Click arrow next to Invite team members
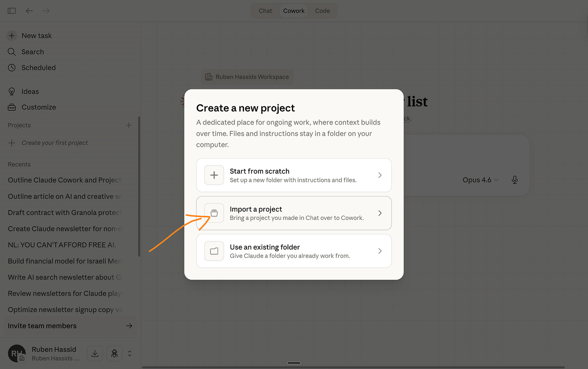Screen dimensions: 588x369 tap(129, 326)
